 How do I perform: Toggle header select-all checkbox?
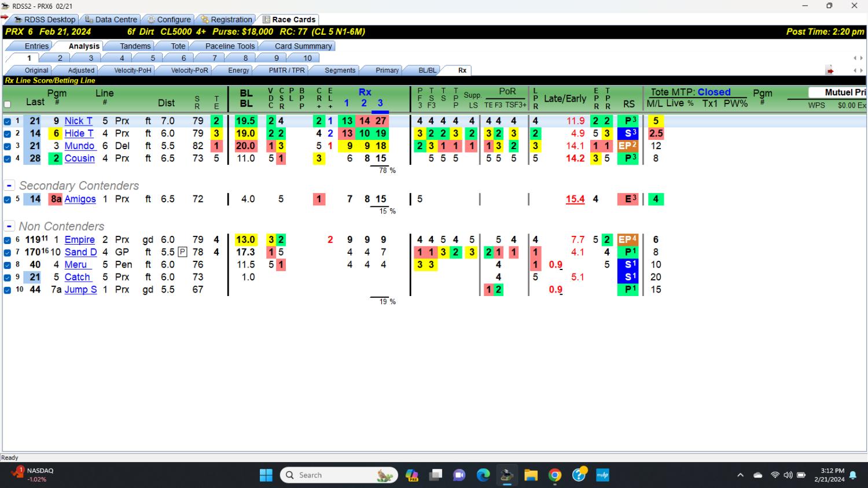pyautogui.click(x=8, y=105)
